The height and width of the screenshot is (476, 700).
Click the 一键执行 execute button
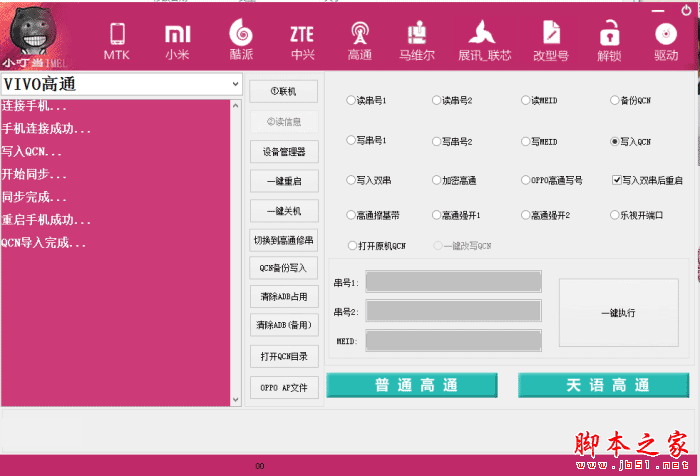point(619,313)
